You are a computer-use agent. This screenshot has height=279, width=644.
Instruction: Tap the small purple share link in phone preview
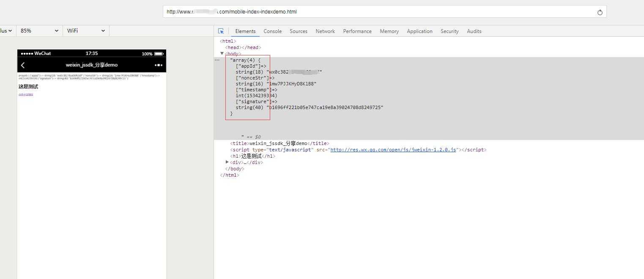tap(26, 95)
